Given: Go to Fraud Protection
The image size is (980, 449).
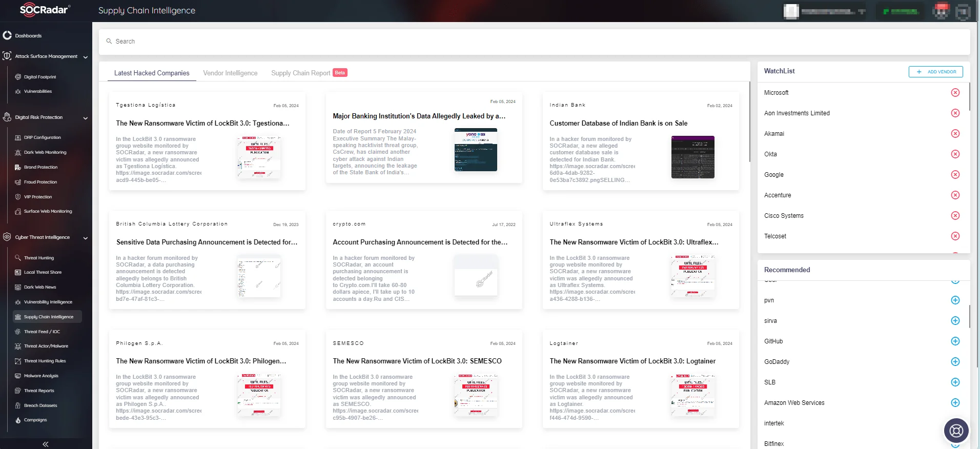Looking at the screenshot, I should click(40, 182).
